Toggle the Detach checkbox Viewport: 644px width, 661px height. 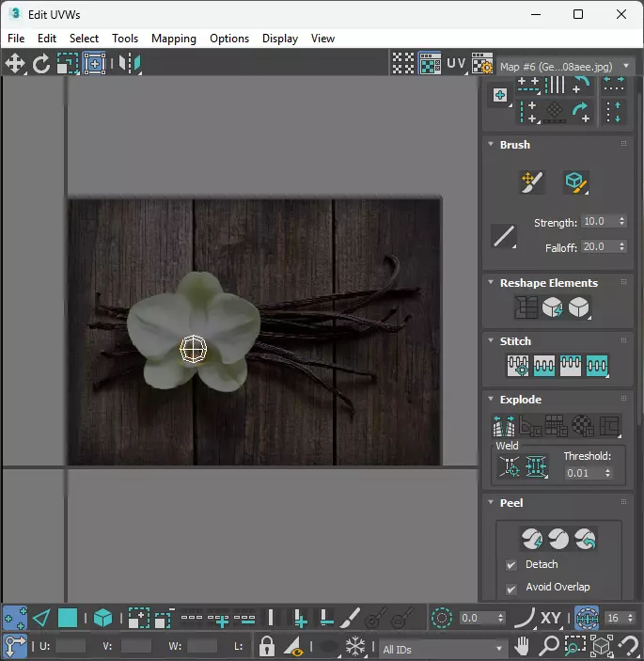coord(511,565)
